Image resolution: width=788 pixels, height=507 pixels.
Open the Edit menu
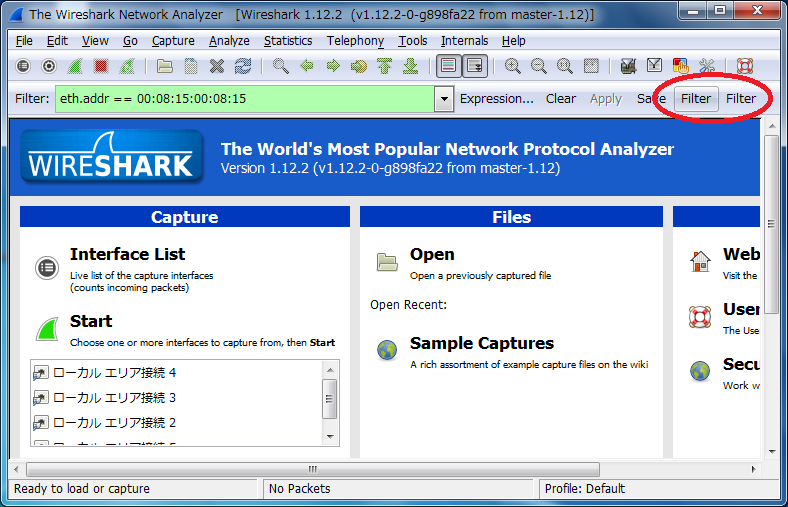[x=57, y=41]
